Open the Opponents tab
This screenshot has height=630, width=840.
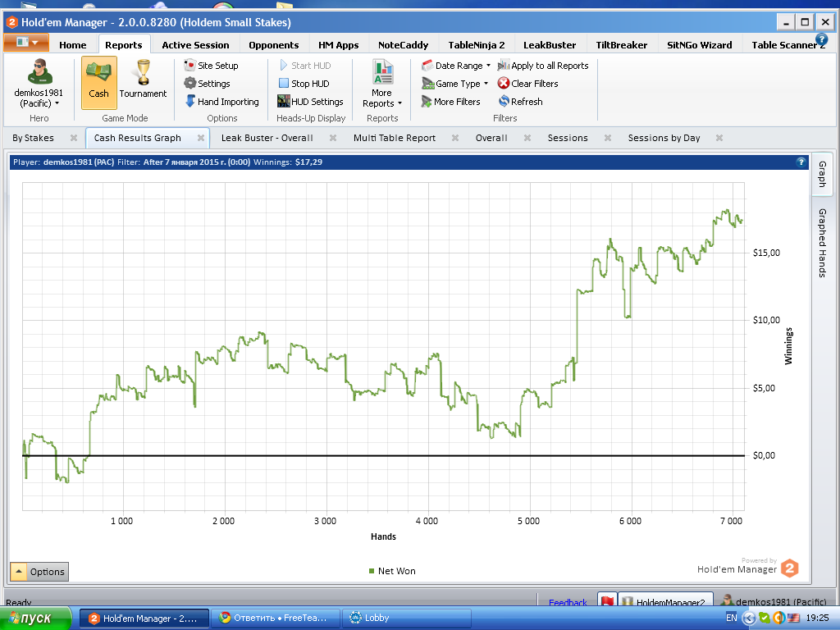point(274,45)
